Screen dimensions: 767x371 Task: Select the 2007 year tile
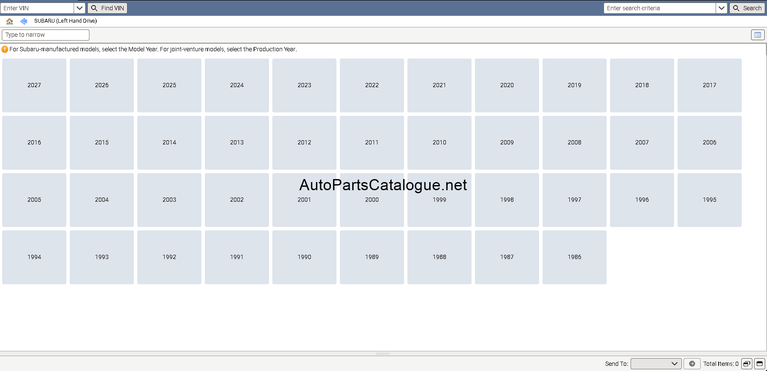(x=642, y=142)
